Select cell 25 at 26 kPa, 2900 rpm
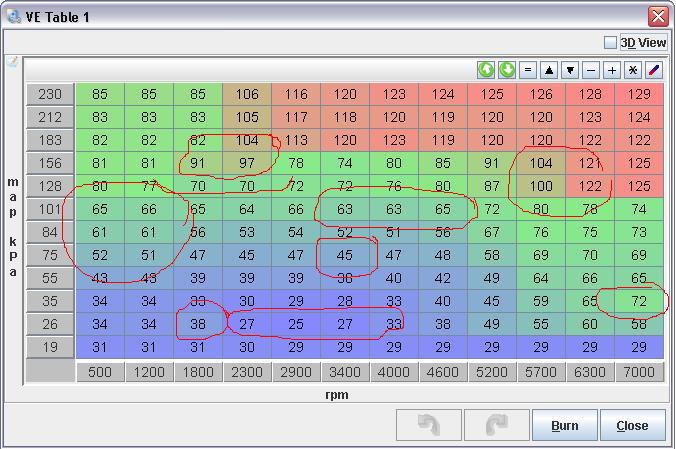Screen dimensions: 676x449 pos(296,324)
